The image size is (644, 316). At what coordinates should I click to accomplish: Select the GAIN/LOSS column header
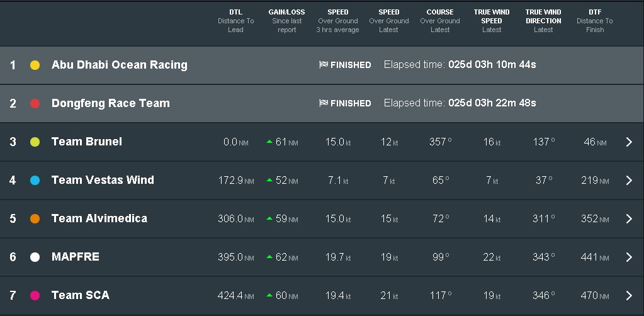[x=286, y=21]
